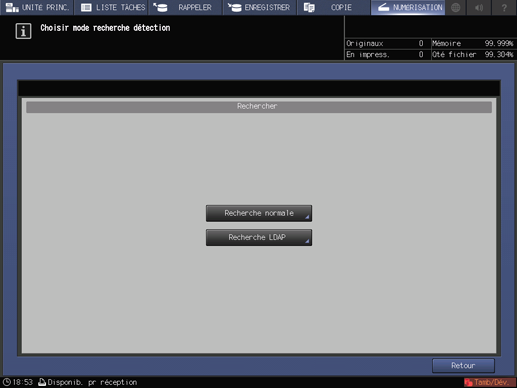Image resolution: width=517 pixels, height=388 pixels.
Task: Go to the COPIE tab
Action: 334,7
